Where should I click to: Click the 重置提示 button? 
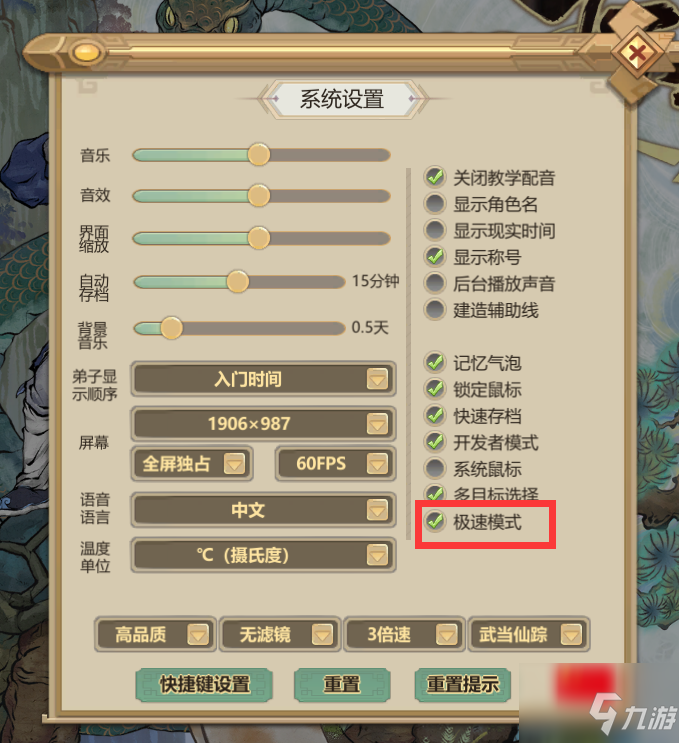462,684
